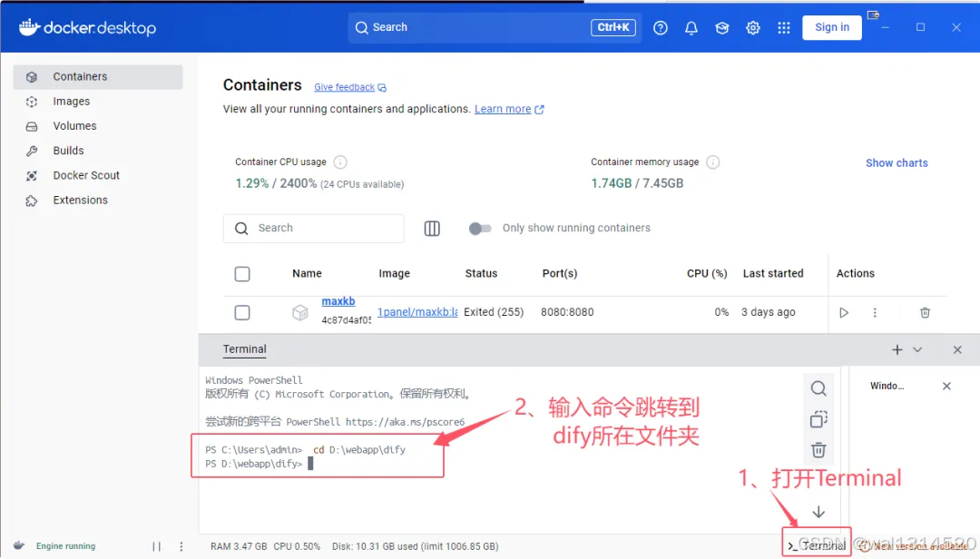Sort by the Name column header
Viewport: 980px width, 559px height.
[x=307, y=273]
